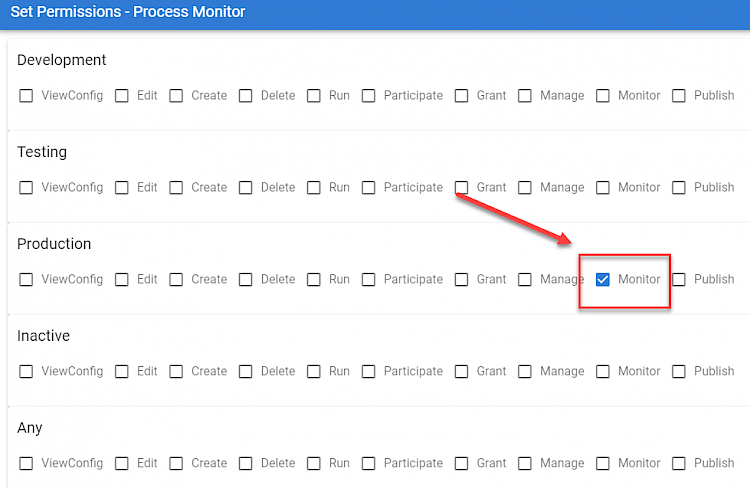
Task: Tick Grant checkbox in Development row
Action: 462,96
